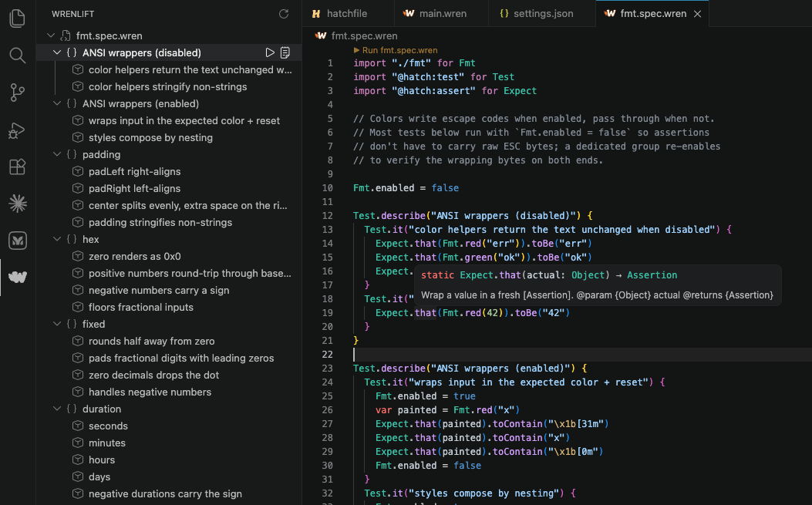Select the fmt.spec.wren editor tab
This screenshot has width=812, height=505.
652,13
